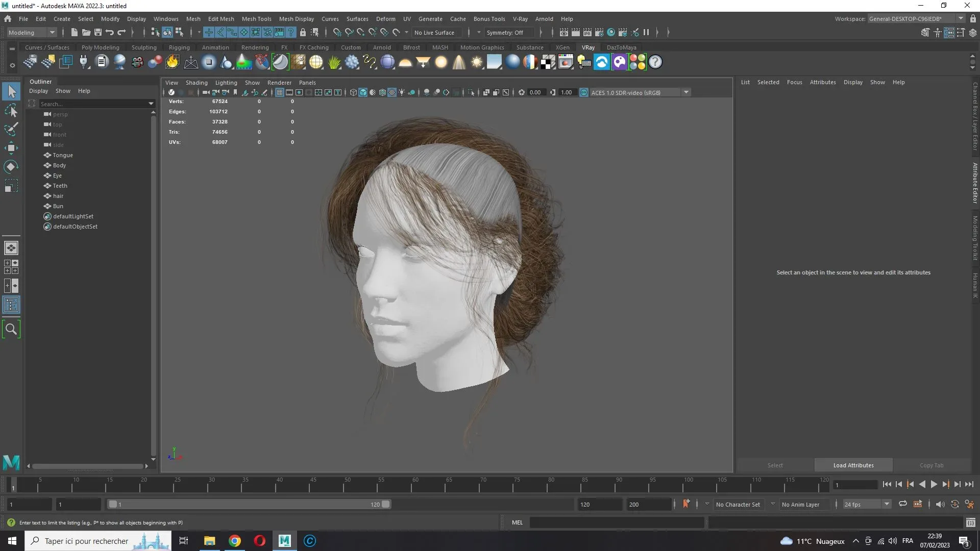Select the Tongue object in the Outliner

coord(62,155)
